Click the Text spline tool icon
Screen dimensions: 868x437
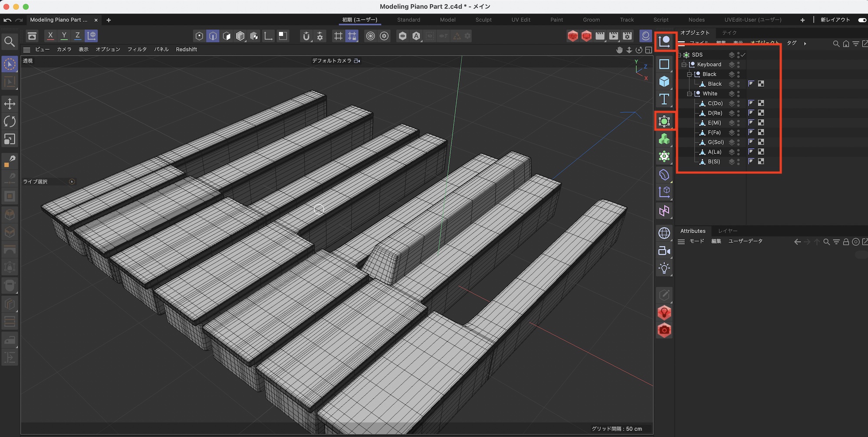pyautogui.click(x=664, y=99)
